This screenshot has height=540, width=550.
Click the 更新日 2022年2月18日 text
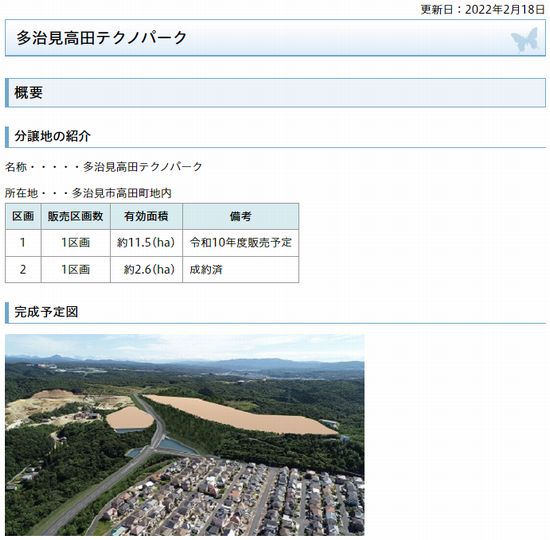[x=483, y=9]
